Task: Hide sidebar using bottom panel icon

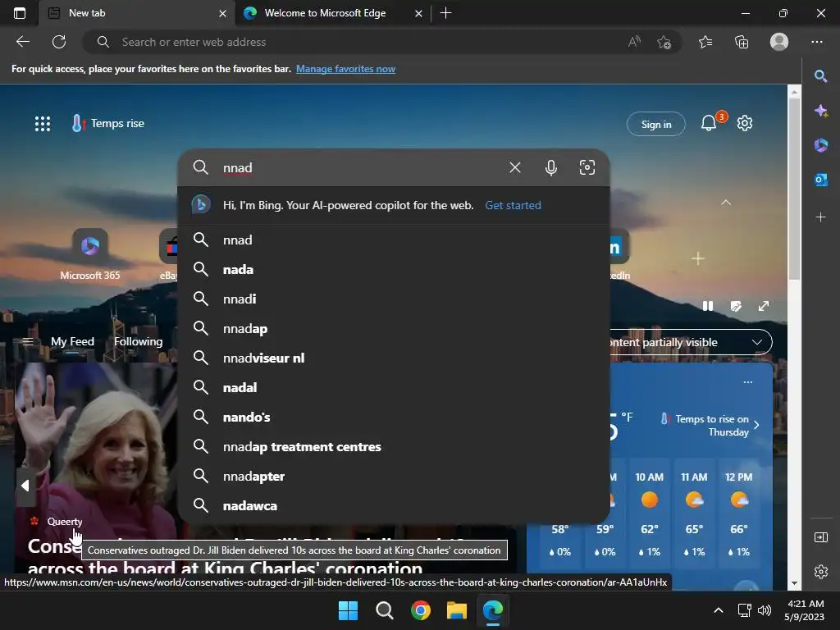Action: (x=820, y=537)
